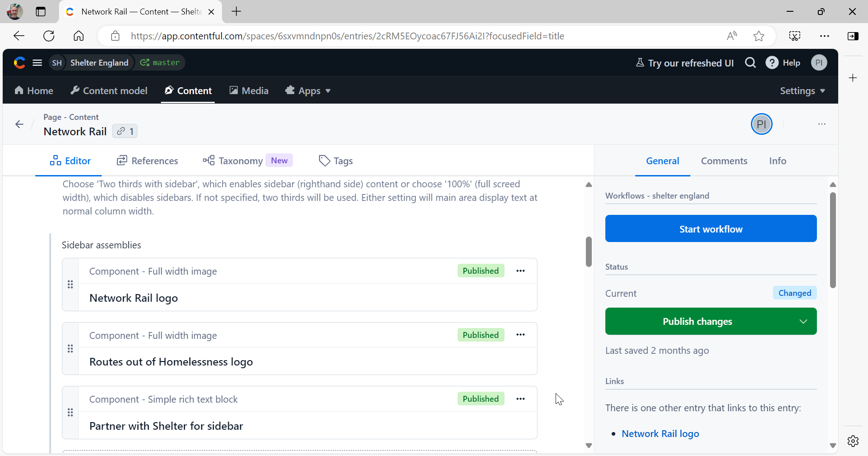Open the Network Rail logo link
Image resolution: width=868 pixels, height=456 pixels.
[660, 433]
